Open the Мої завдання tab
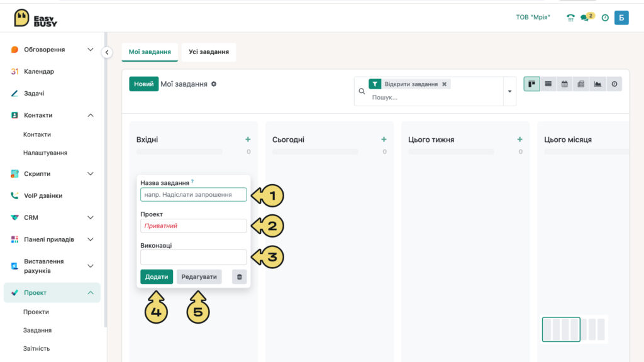Screen dimensions: 644x362 [x=150, y=52]
